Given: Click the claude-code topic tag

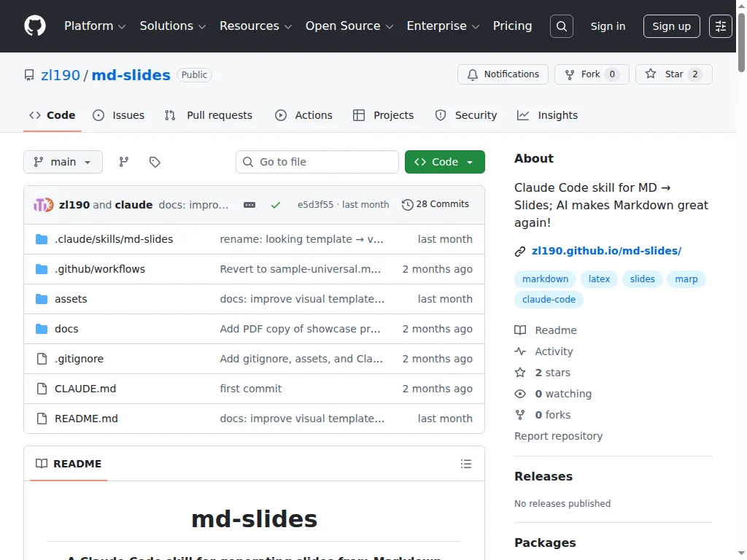Looking at the screenshot, I should 549,300.
